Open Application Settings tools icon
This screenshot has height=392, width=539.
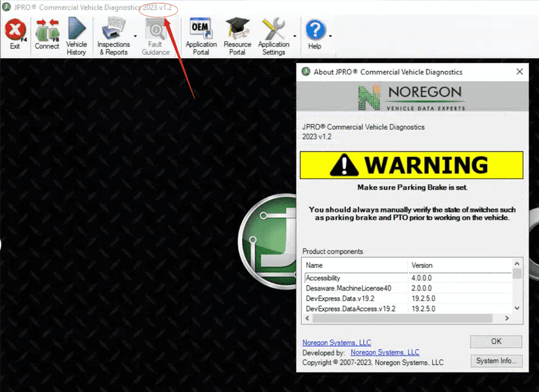point(274,29)
